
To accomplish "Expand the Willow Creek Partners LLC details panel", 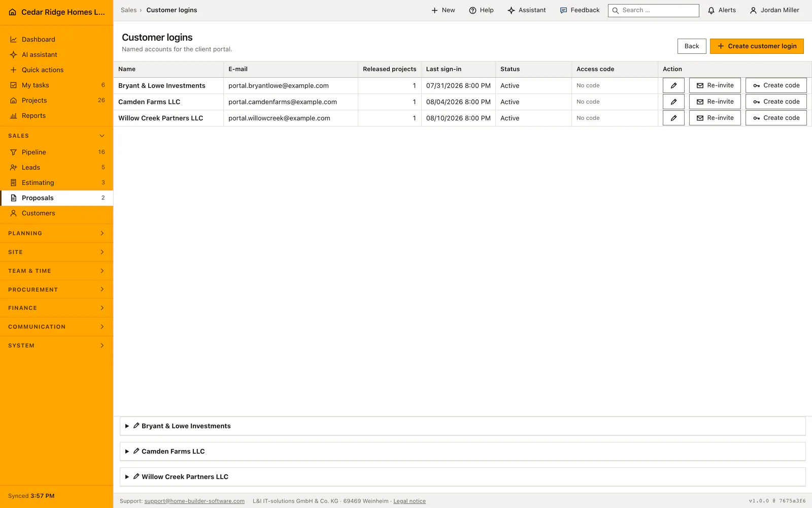I will (462, 477).
